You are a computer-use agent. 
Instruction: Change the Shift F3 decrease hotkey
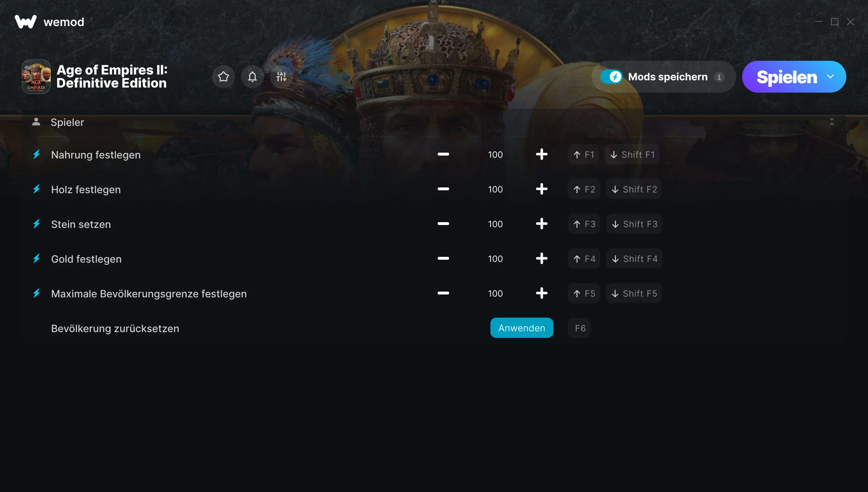(x=634, y=224)
